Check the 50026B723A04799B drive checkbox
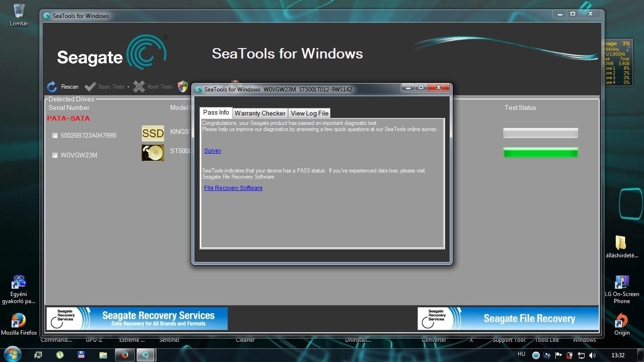 tap(55, 136)
